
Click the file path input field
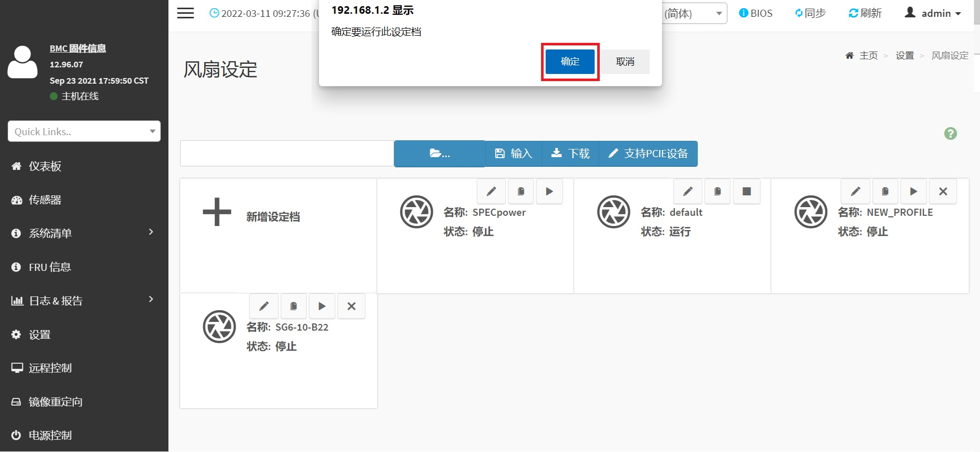(x=287, y=154)
